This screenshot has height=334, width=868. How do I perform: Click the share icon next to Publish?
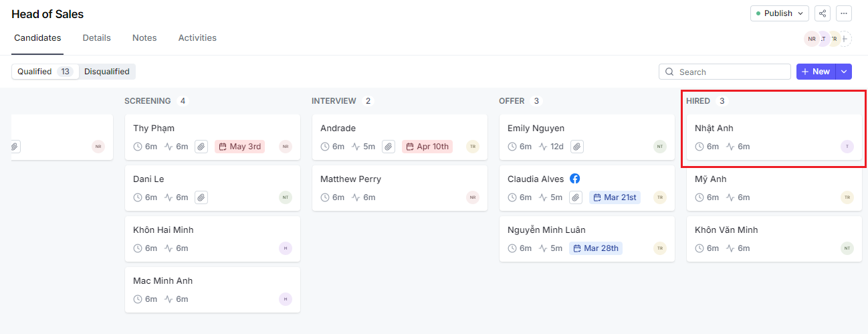click(823, 13)
